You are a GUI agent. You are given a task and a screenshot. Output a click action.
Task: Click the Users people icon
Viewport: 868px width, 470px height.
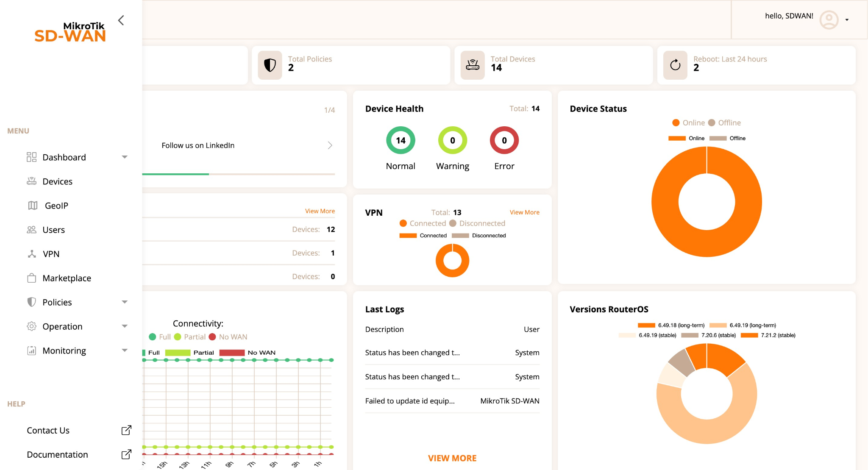tap(31, 230)
